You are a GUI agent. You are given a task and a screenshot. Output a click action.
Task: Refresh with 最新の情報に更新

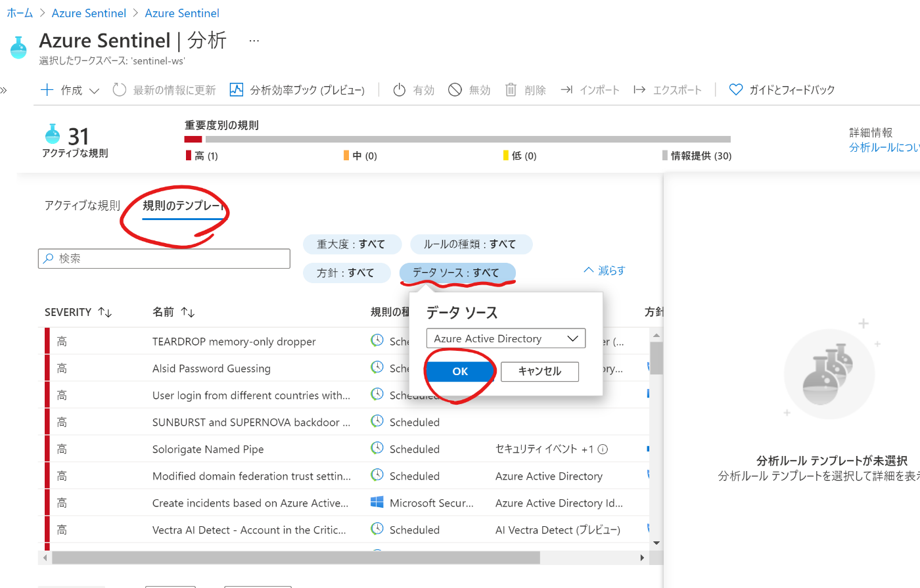click(164, 90)
